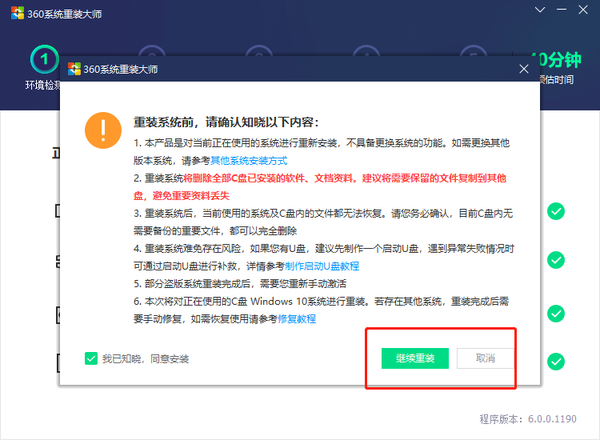Click item 5 text 部分盗版系统重装完成后
This screenshot has width=600, height=440.
[x=240, y=284]
